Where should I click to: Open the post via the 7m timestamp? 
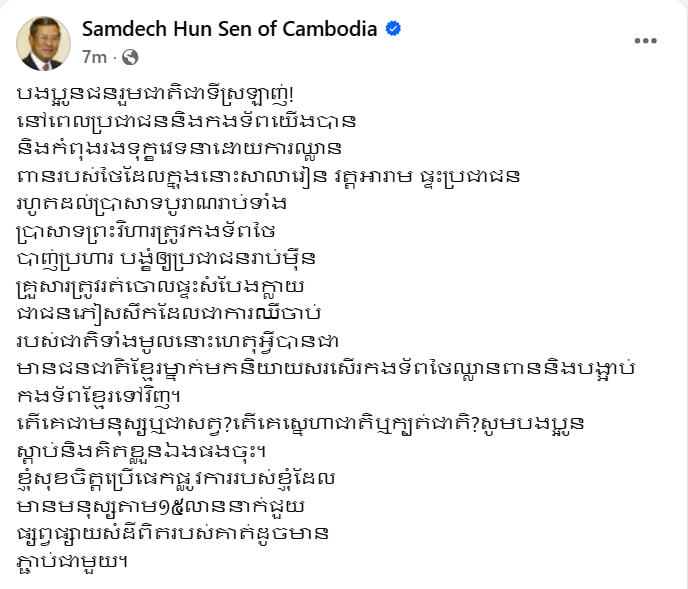click(x=94, y=57)
